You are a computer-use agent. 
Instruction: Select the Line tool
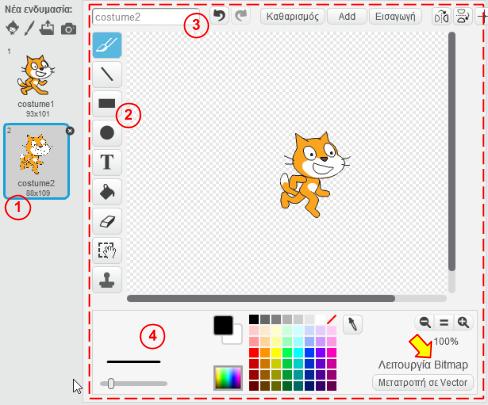coord(107,74)
